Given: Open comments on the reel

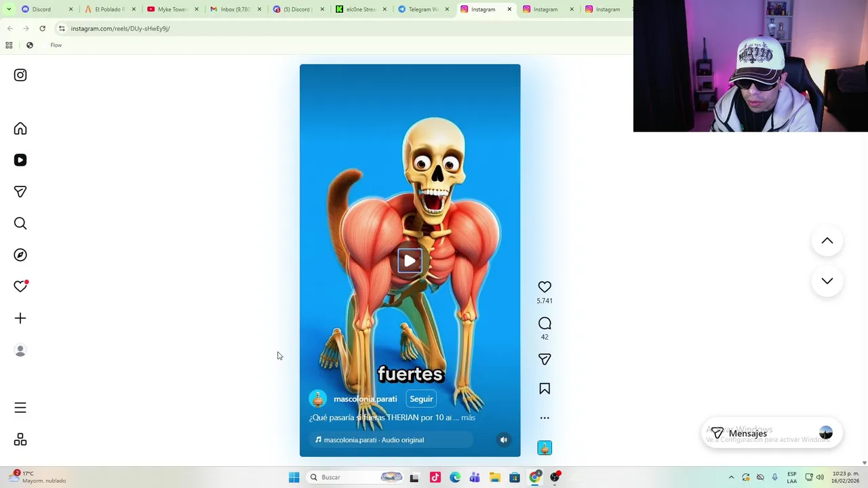Looking at the screenshot, I should point(545,323).
